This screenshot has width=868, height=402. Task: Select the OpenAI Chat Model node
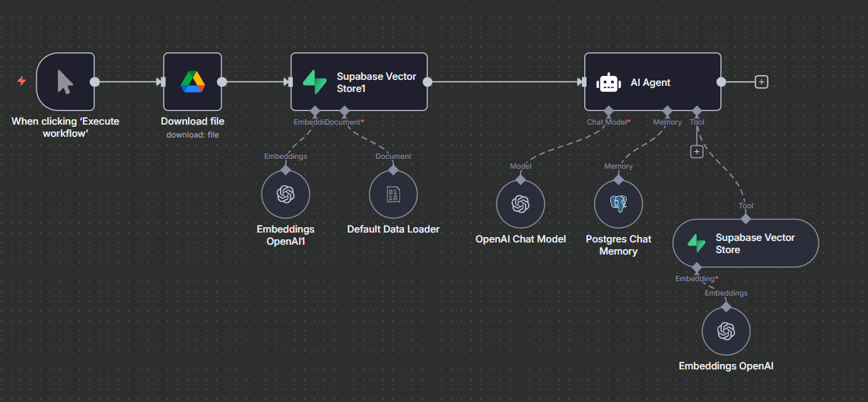pos(520,204)
